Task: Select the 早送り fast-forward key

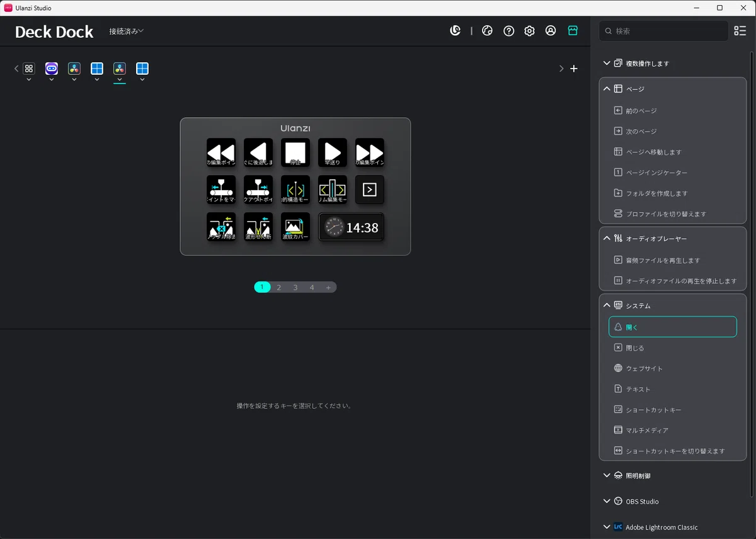Action: coord(333,152)
